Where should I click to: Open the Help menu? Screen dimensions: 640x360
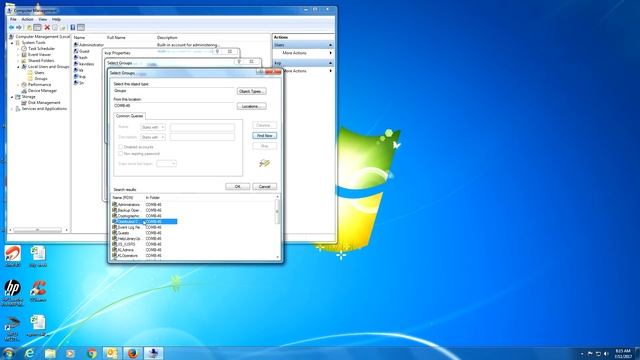[56, 19]
